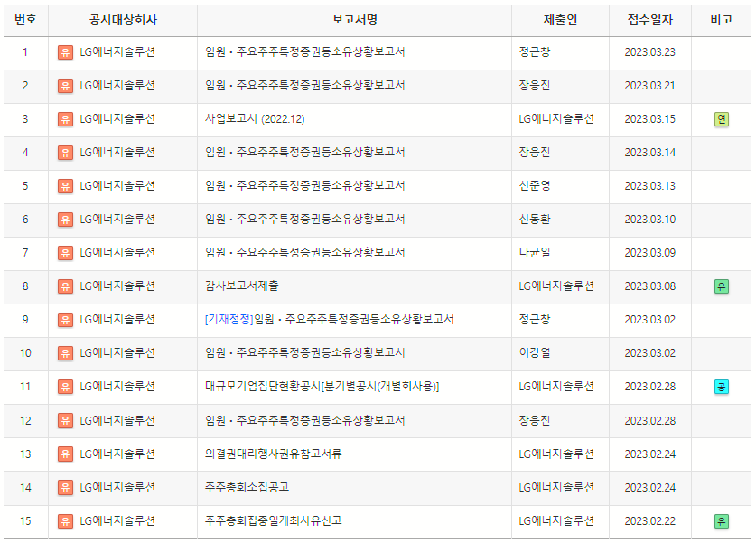This screenshot has height=543, width=756.
Task: Click orange 유 badge beside company in row 15
Action: (65, 521)
